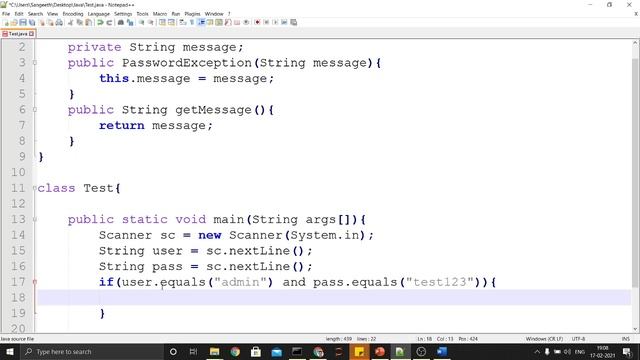
Task: Open Find with the binoculars icon
Action: pyautogui.click(x=121, y=22)
